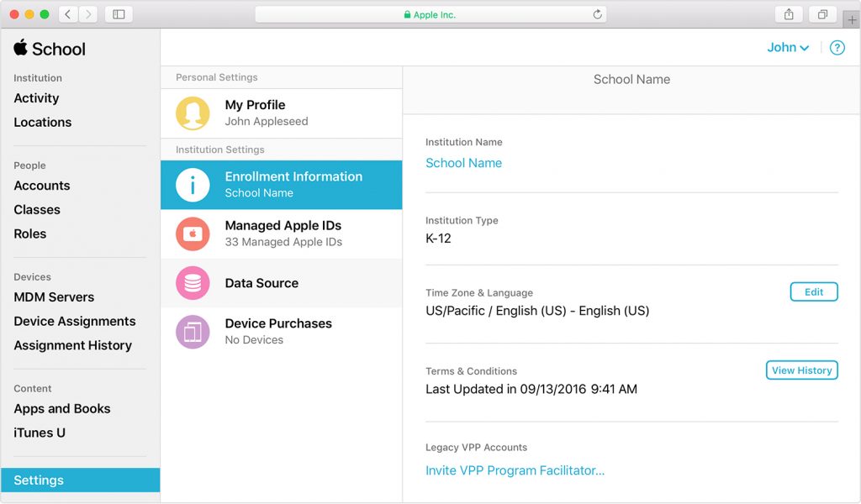Select the Enrollment Information row
Viewport: 861px width, 504px height.
(281, 185)
